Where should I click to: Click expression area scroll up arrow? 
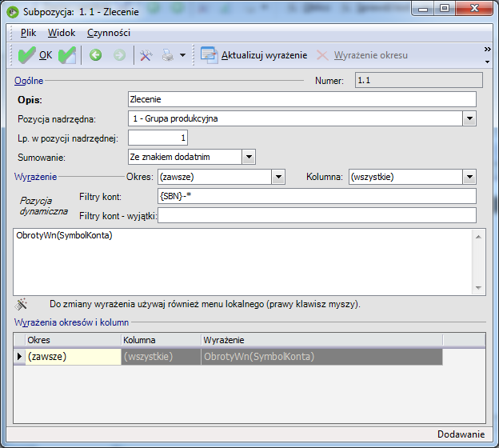click(x=478, y=237)
